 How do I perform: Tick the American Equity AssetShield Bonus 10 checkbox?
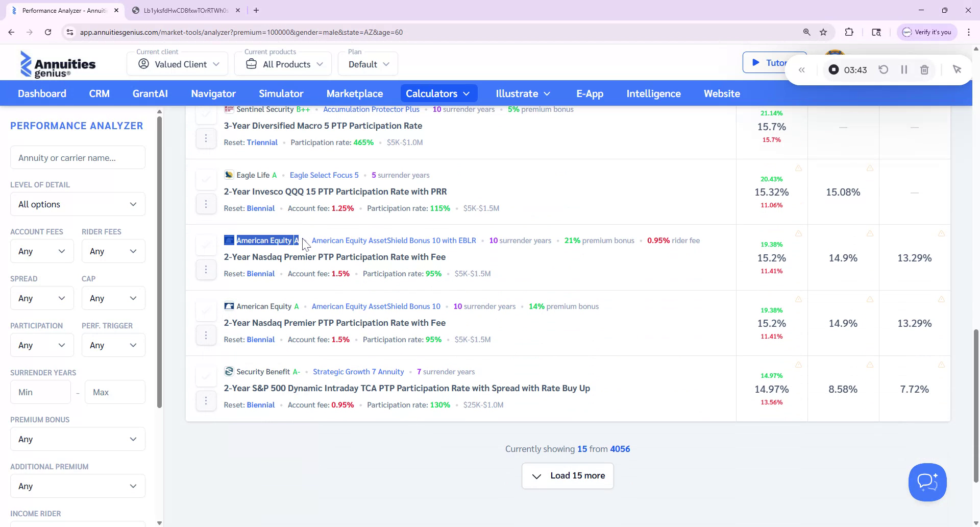point(206,310)
